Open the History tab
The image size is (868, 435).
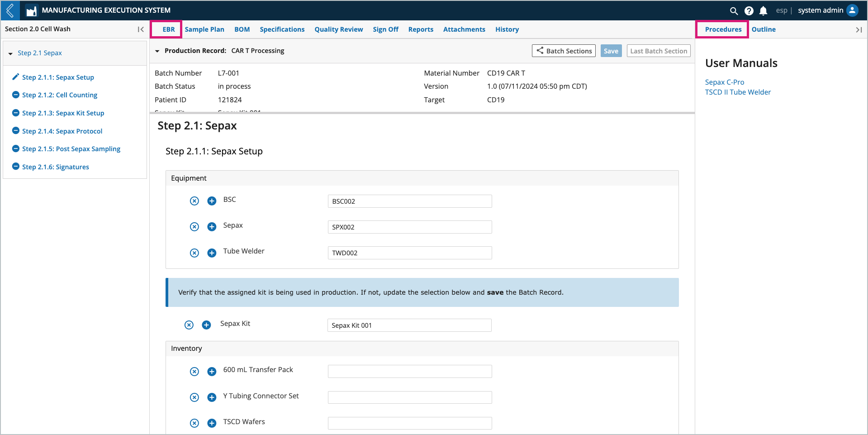point(507,29)
